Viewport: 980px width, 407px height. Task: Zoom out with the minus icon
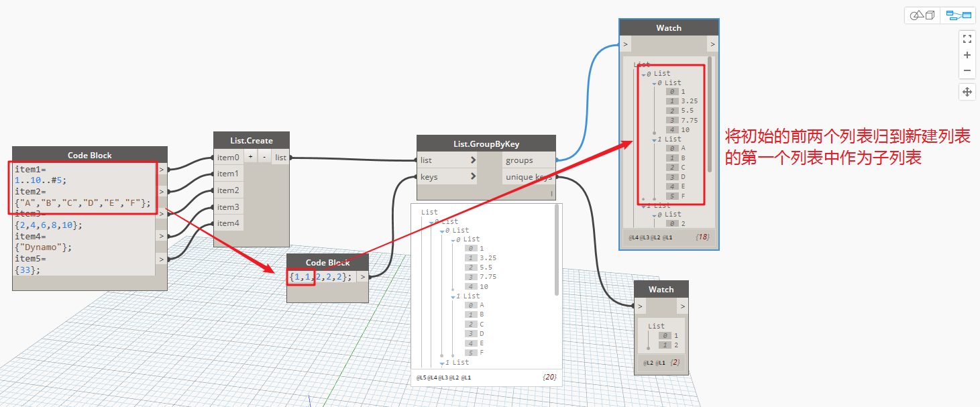[x=967, y=70]
